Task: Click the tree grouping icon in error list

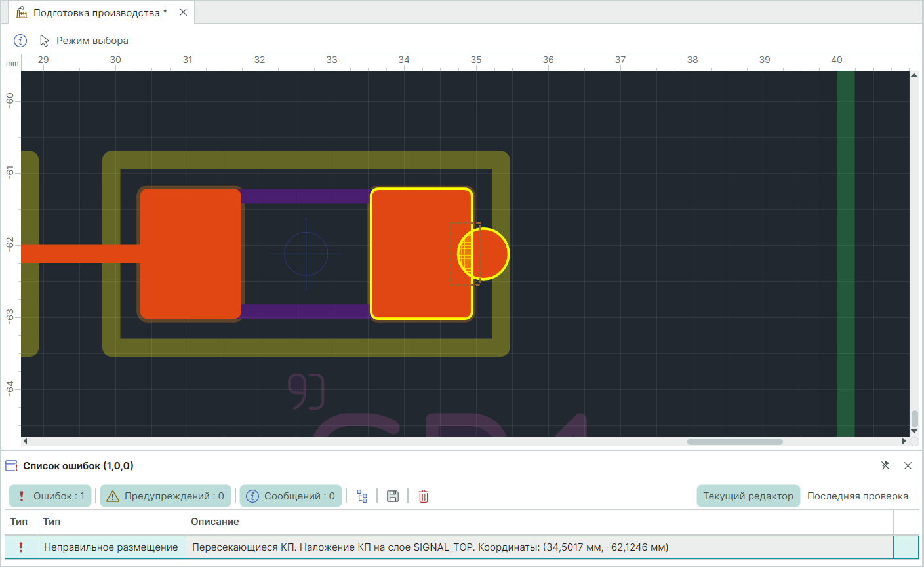Action: [x=362, y=496]
